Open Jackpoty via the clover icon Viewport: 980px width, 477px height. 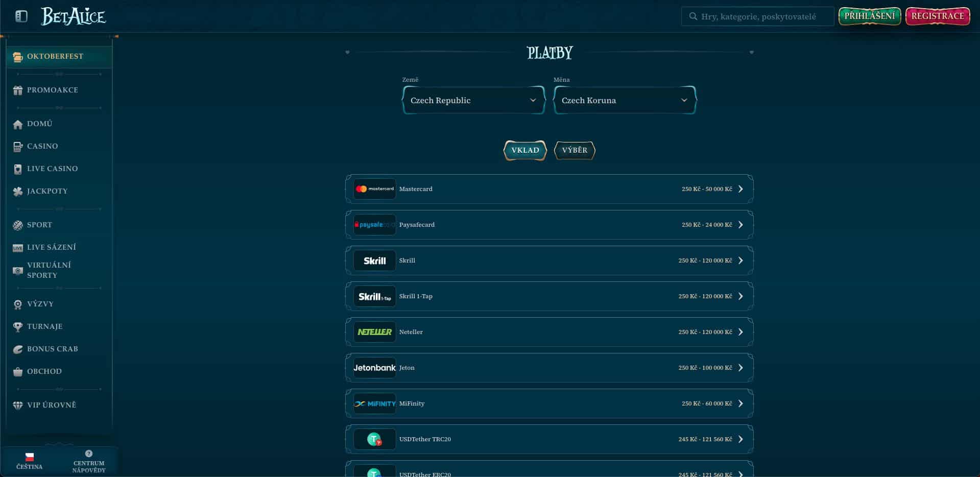coord(18,192)
